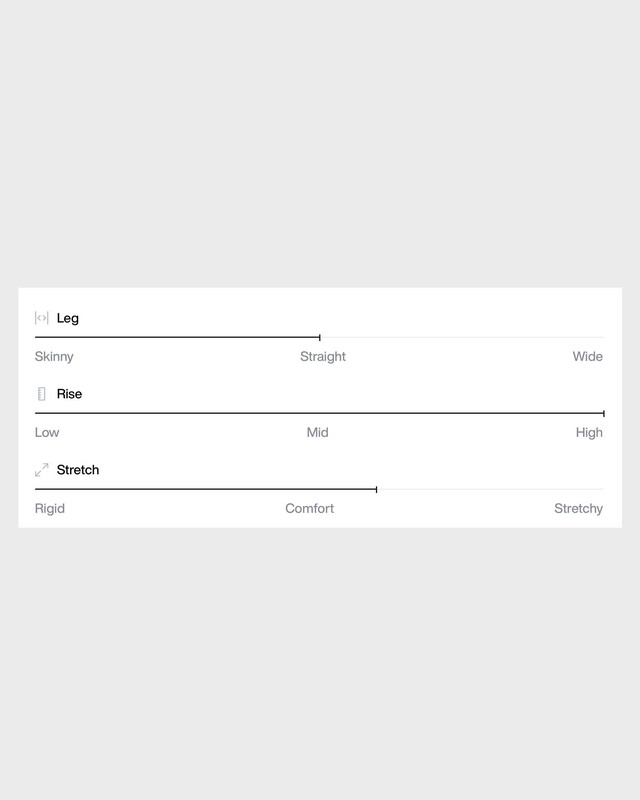The height and width of the screenshot is (800, 640).
Task: Choose the Straight leg label
Action: 323,357
